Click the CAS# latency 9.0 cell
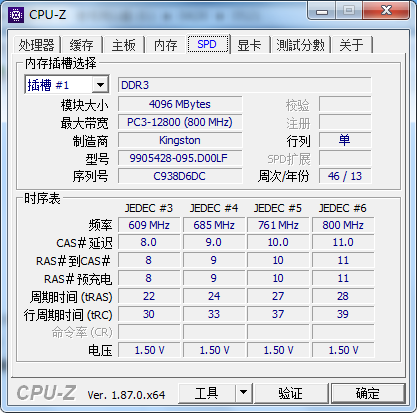The image size is (419, 415). tap(214, 242)
